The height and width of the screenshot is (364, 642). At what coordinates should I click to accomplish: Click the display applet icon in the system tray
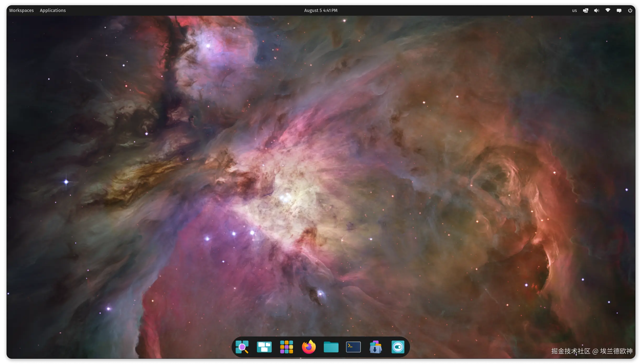point(585,10)
